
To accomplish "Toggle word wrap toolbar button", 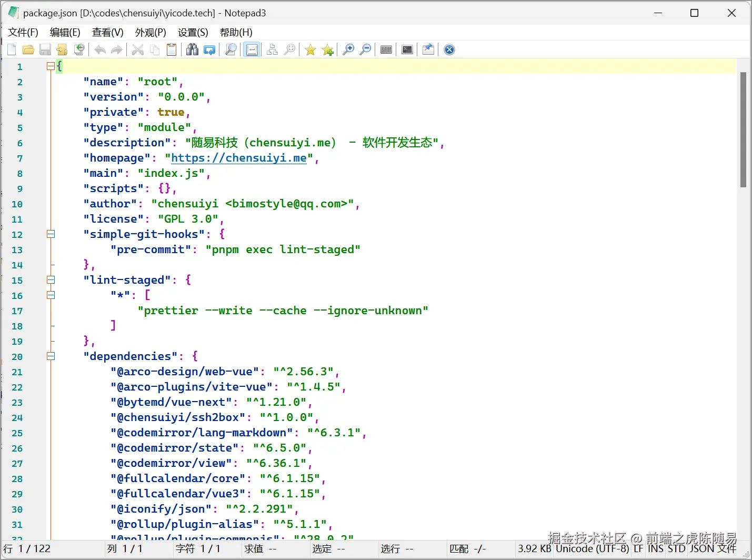I will coord(252,49).
